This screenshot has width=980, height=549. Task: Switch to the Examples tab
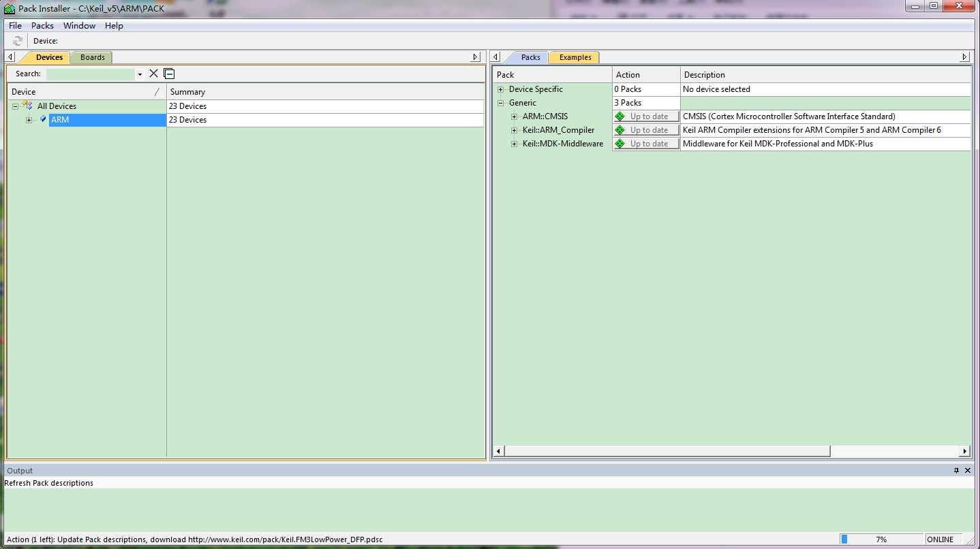(575, 57)
